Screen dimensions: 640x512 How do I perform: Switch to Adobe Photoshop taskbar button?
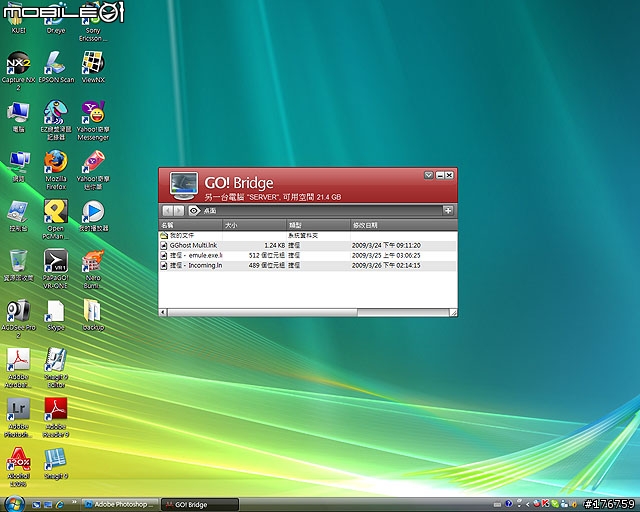click(120, 505)
